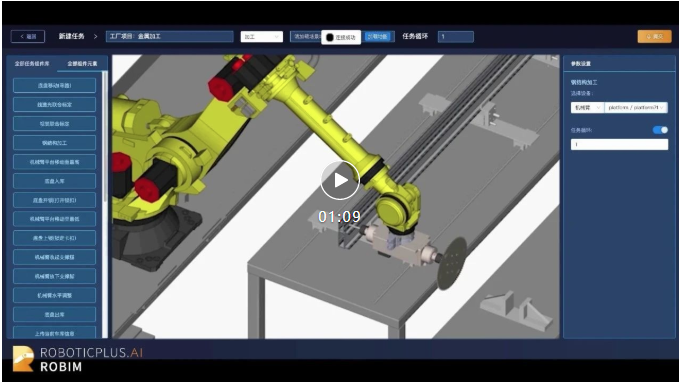Click the blue highlighted button beside the popup
Screen dimensions: 680x382
pyautogui.click(x=378, y=36)
